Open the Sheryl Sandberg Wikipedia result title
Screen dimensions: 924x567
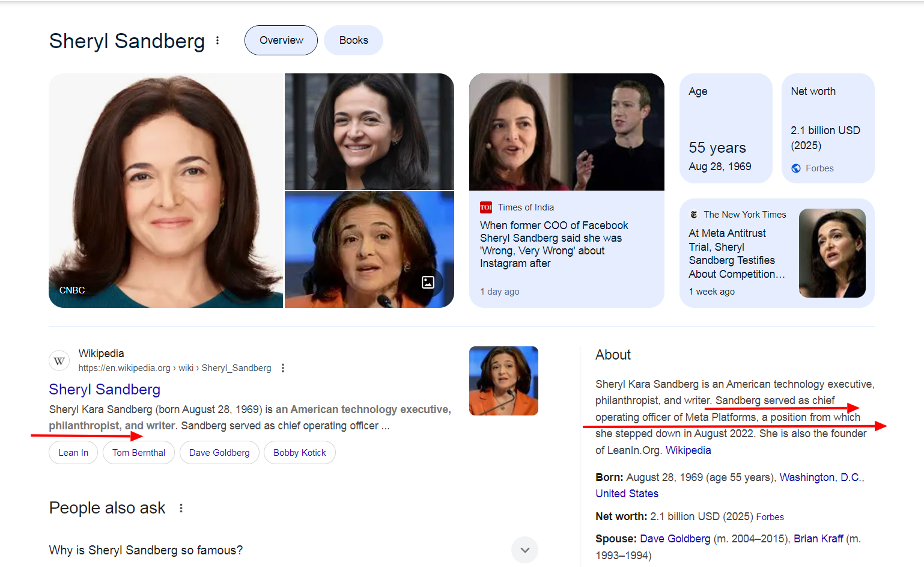point(105,390)
